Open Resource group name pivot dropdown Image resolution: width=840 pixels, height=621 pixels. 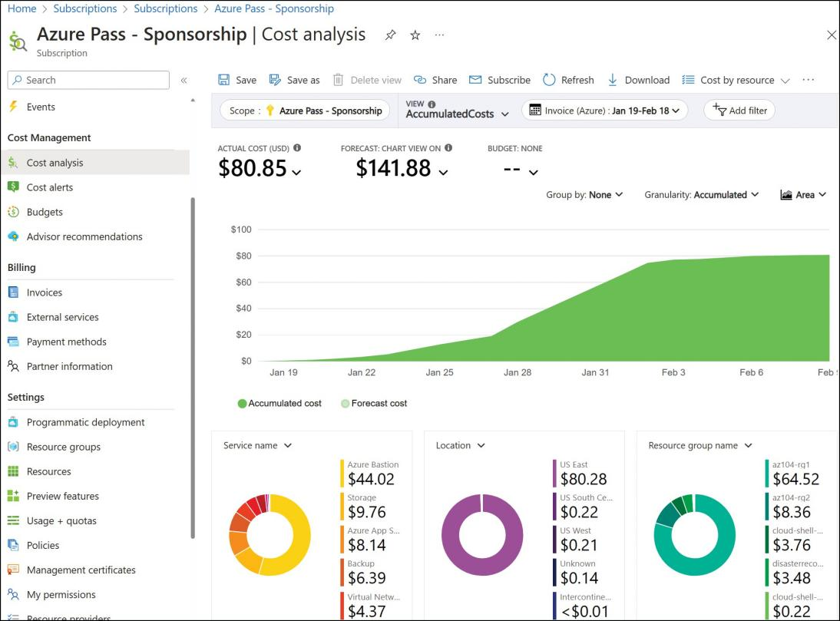pos(700,445)
